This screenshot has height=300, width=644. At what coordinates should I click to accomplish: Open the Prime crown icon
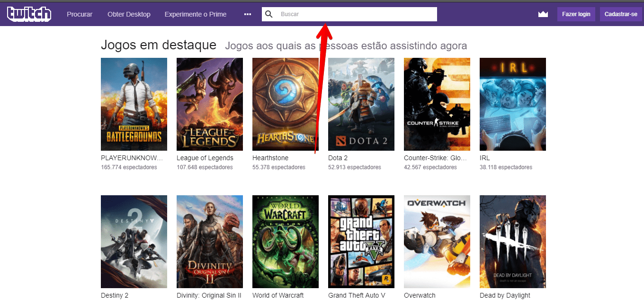tap(543, 14)
